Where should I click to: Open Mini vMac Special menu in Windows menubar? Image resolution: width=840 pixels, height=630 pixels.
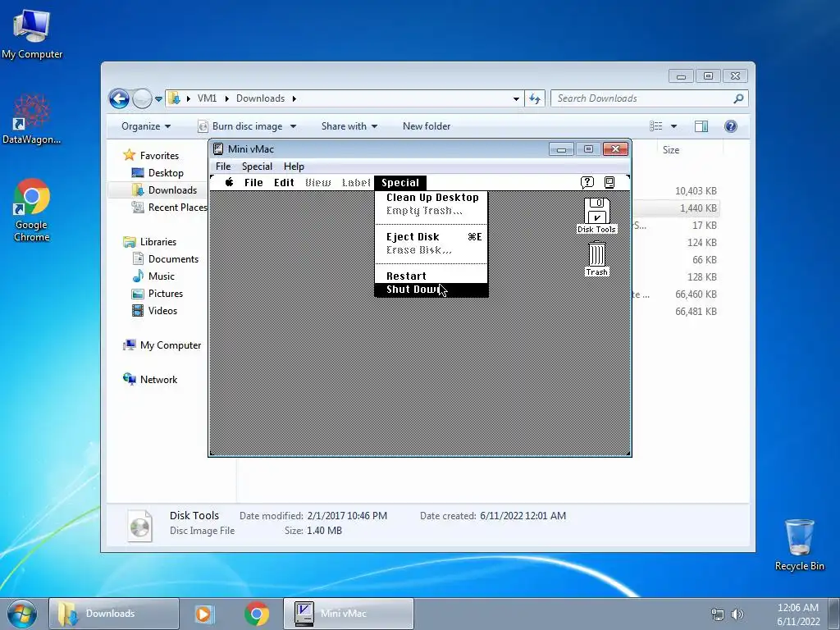(x=257, y=166)
